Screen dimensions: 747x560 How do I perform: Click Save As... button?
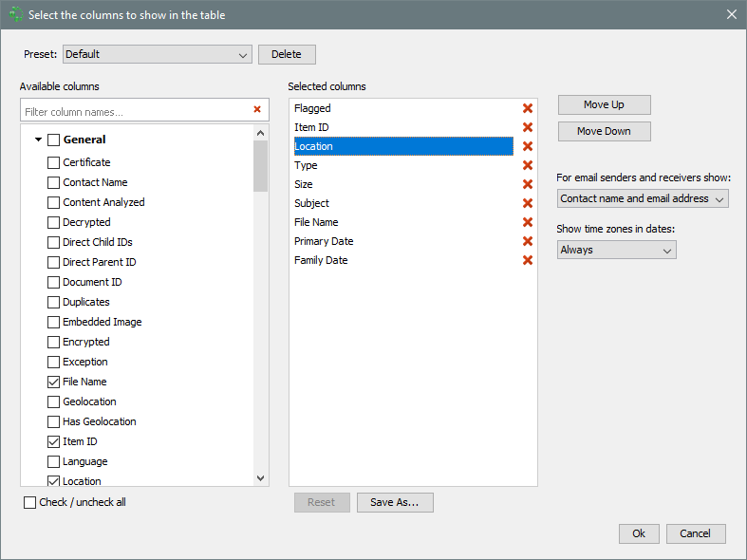(395, 502)
